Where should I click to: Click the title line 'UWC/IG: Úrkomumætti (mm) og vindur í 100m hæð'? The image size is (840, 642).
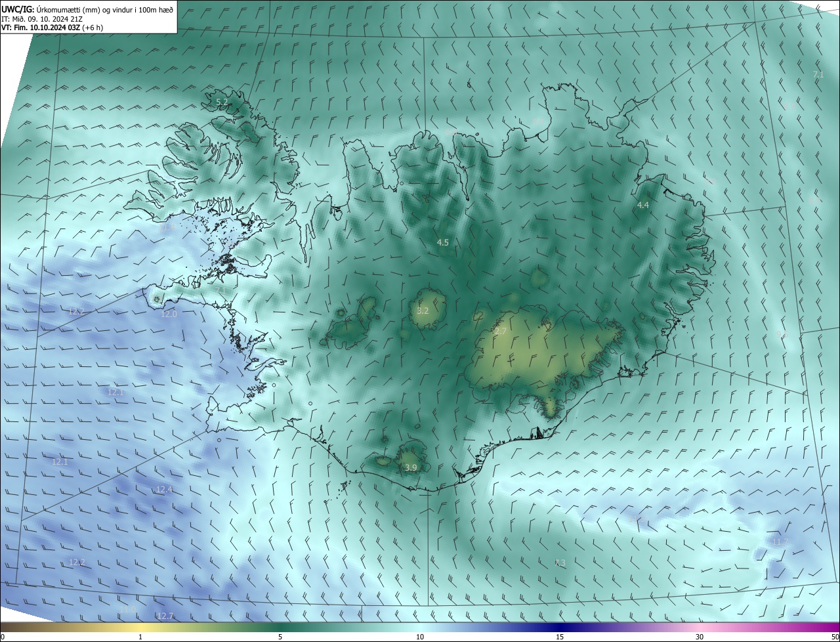click(87, 9)
